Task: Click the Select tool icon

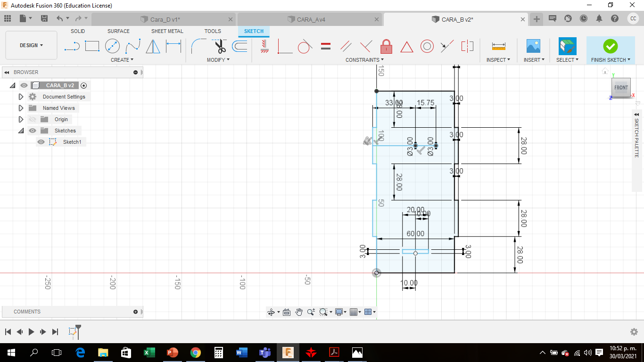Action: 568,46
